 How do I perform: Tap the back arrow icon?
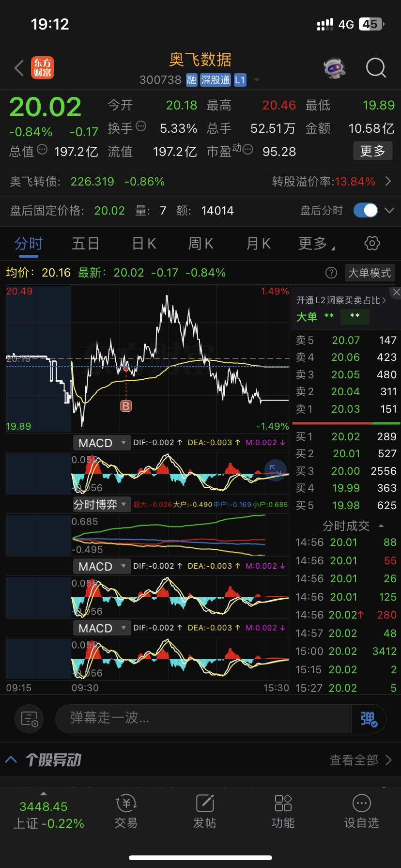tap(19, 68)
